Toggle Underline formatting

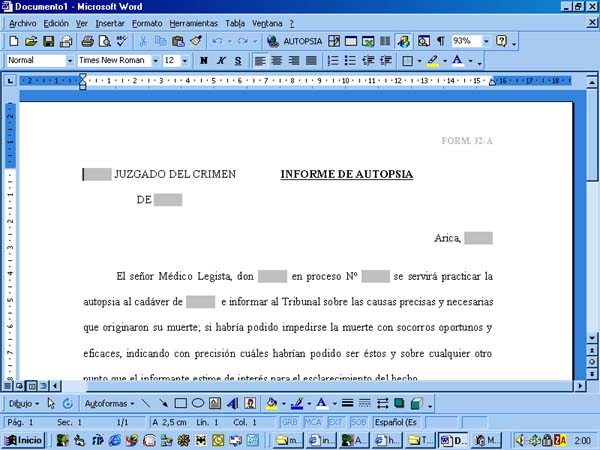click(x=237, y=61)
